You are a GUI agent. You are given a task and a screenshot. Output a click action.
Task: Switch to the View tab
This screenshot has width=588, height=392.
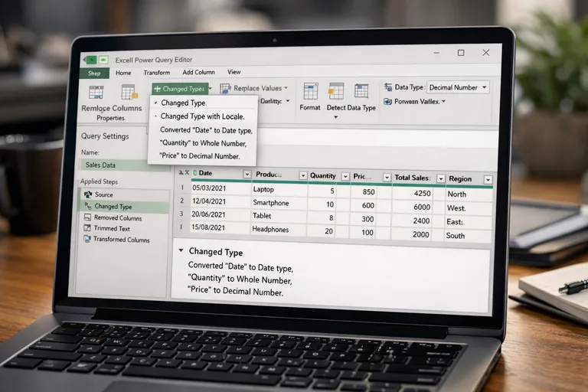[x=234, y=72]
